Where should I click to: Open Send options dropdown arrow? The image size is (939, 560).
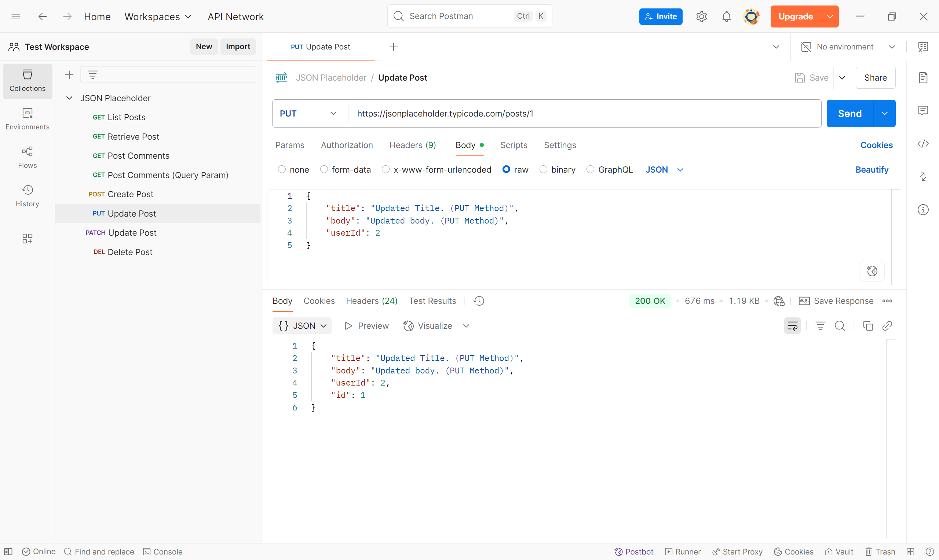[x=884, y=114]
